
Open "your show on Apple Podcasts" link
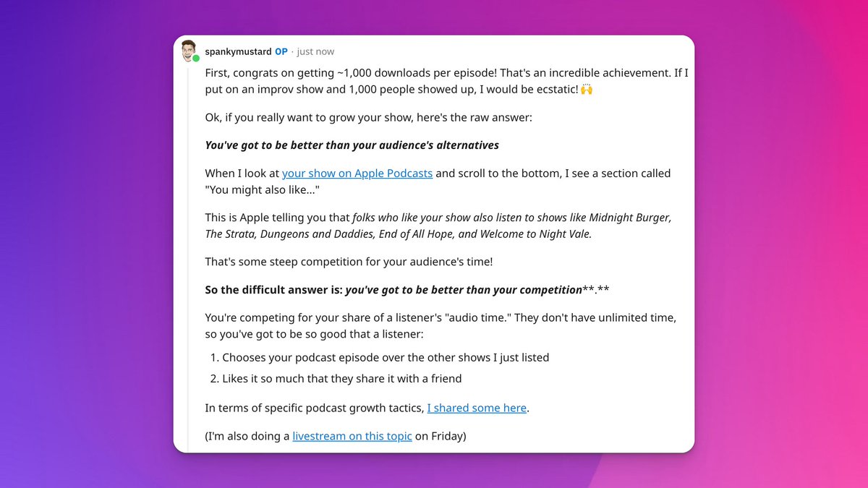(x=357, y=174)
